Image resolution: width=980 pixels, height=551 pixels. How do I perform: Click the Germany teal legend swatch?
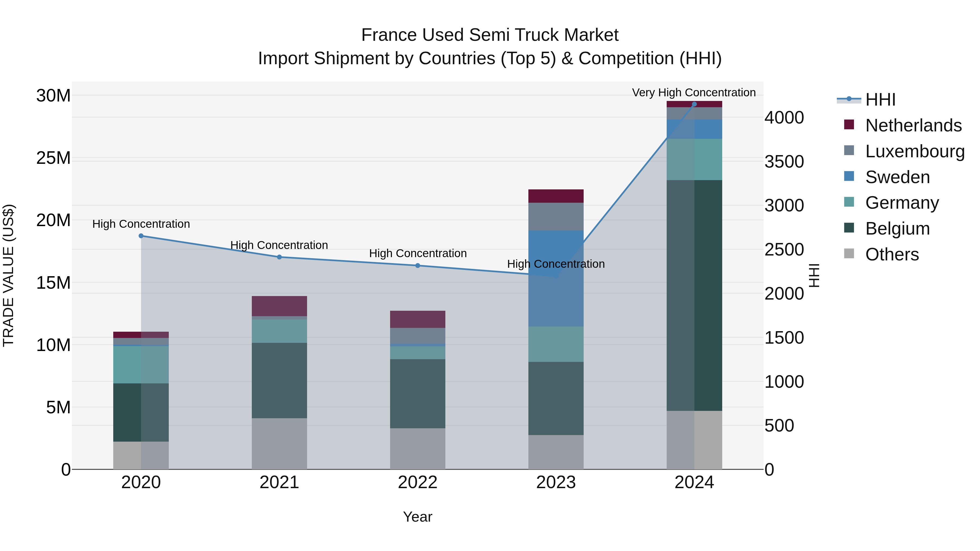tap(849, 202)
